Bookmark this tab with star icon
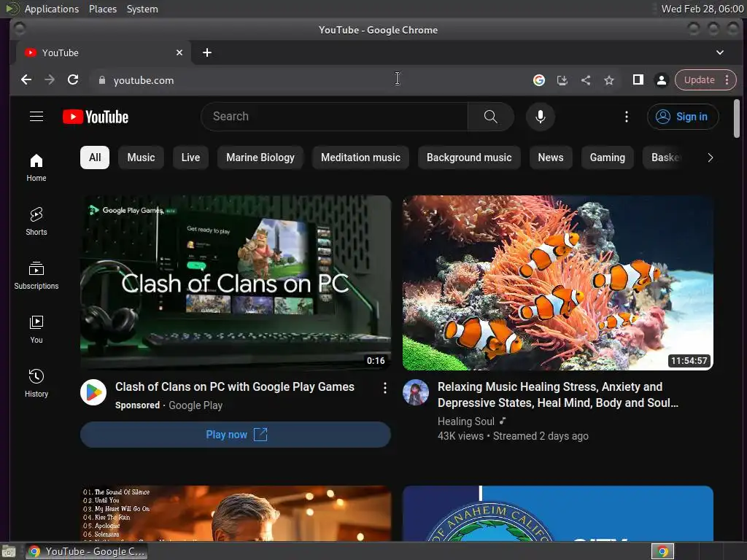The image size is (747, 560). click(x=609, y=80)
